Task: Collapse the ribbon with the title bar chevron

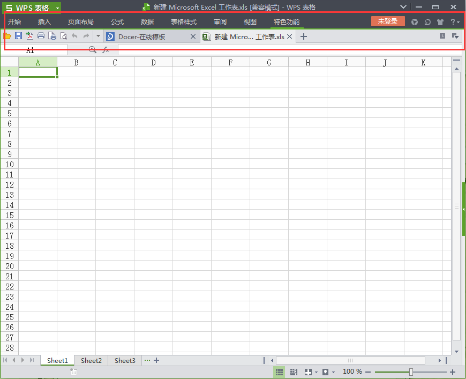Action: (403, 7)
